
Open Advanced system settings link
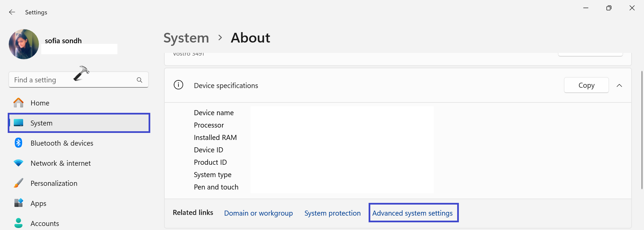412,213
